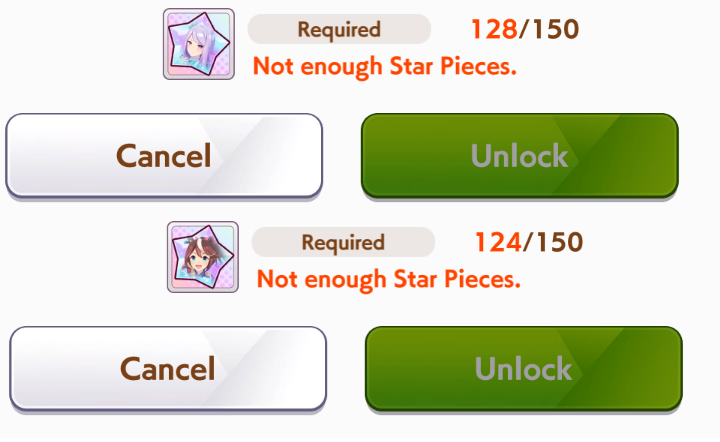This screenshot has height=442, width=720.
Task: Tap the disabled Unlock button under 124/150
Action: 523,369
